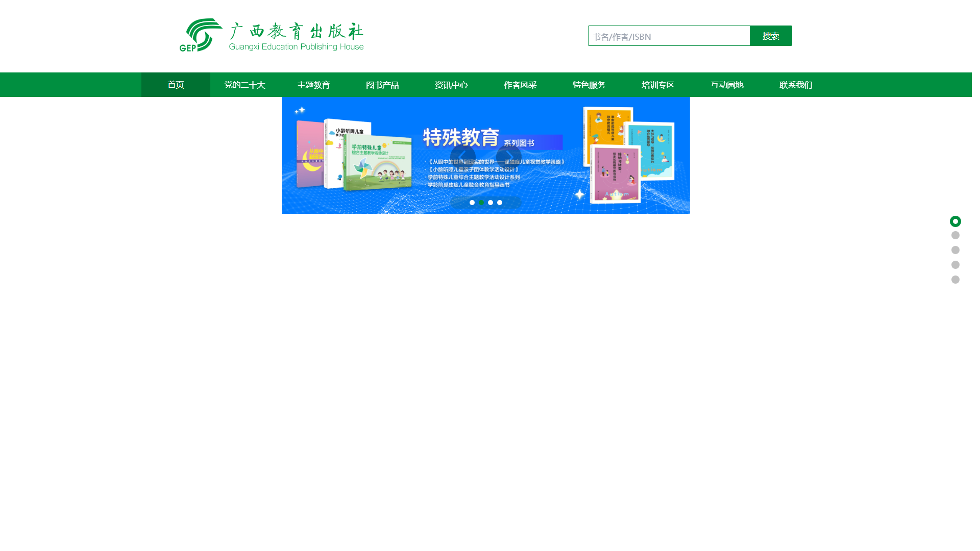Open the 首页 home menu item
The width and height of the screenshot is (980, 551).
click(176, 85)
